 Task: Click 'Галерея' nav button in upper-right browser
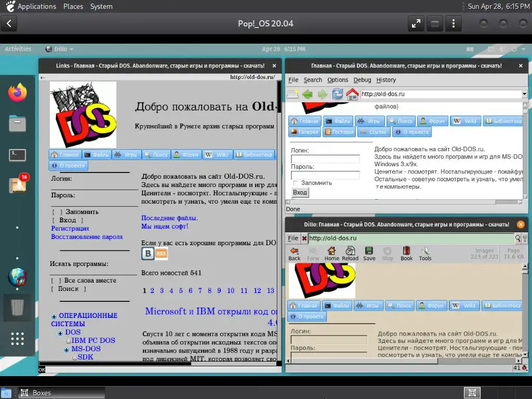coord(304,132)
